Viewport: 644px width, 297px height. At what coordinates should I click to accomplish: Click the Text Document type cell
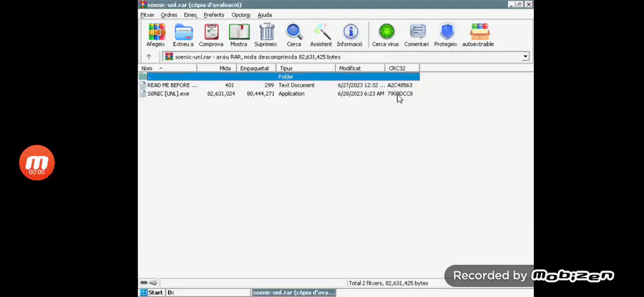[296, 85]
